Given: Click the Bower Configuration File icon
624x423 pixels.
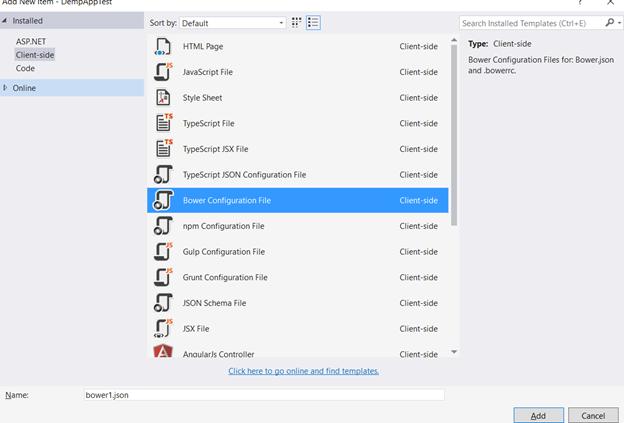Looking at the screenshot, I should pyautogui.click(x=163, y=200).
